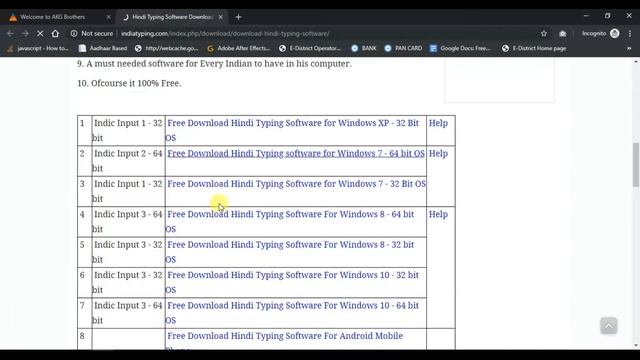Open Help link in row 2
640x360 pixels.
pyautogui.click(x=438, y=153)
